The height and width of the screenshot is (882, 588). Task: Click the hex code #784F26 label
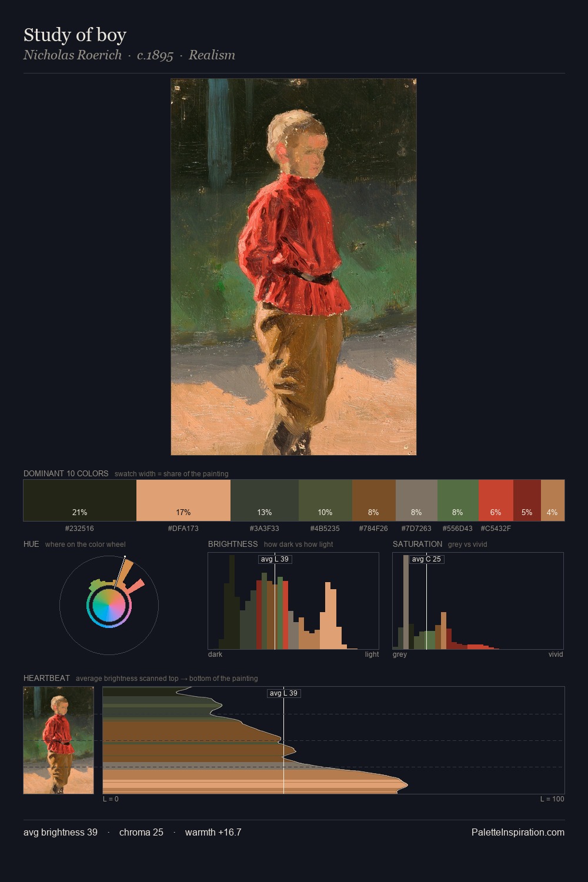point(373,529)
